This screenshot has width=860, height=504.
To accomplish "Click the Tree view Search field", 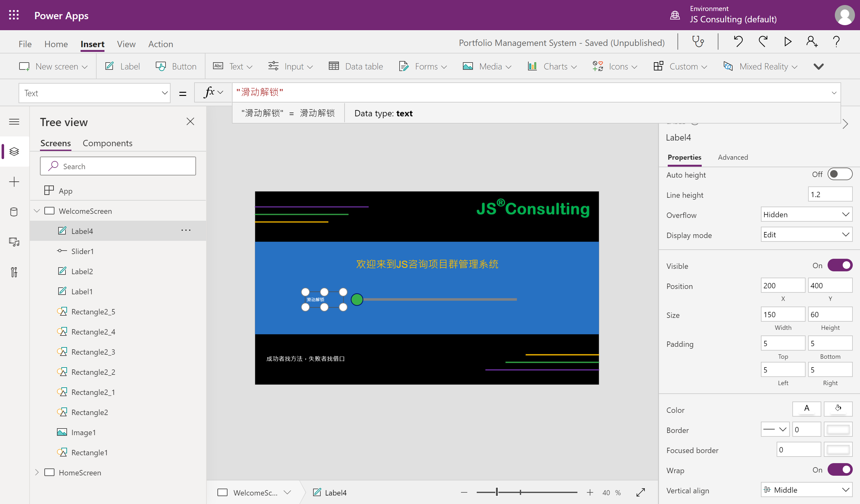I will (x=118, y=166).
